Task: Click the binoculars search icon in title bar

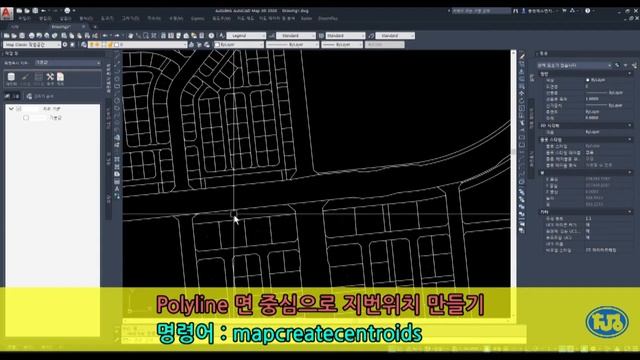Action: click(516, 11)
